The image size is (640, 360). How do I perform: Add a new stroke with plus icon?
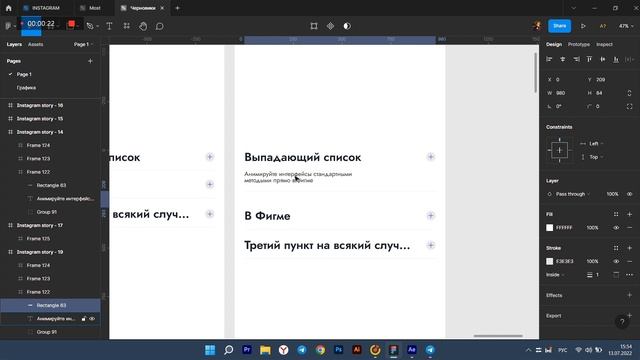(629, 248)
